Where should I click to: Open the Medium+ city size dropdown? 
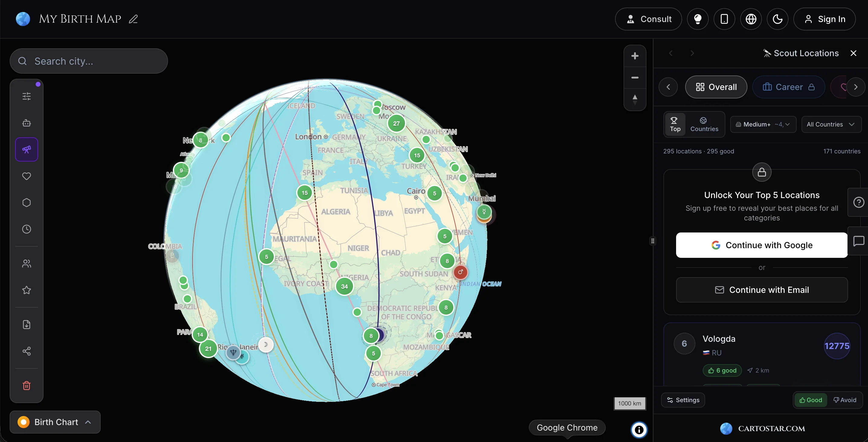coord(763,125)
